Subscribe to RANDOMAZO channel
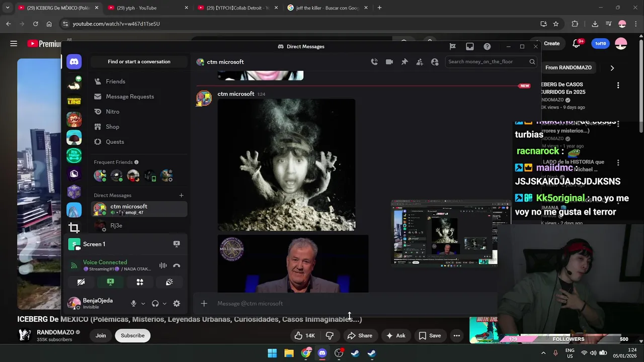 pos(132,335)
